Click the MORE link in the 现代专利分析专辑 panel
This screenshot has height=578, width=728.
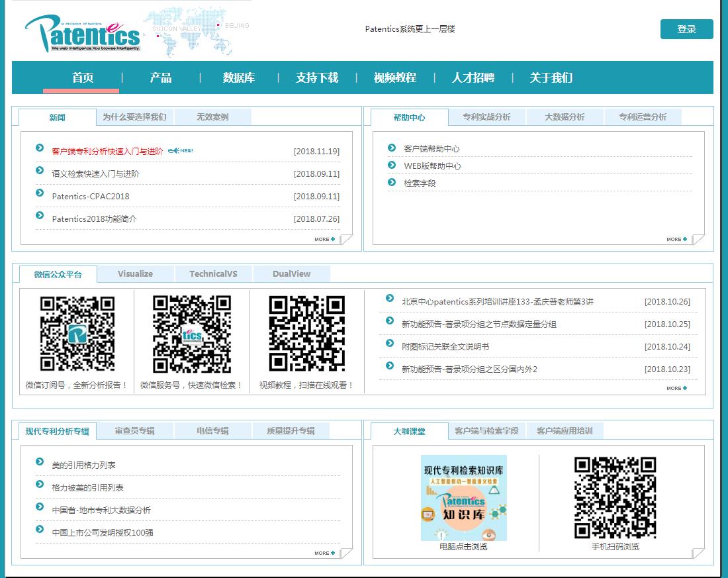click(x=324, y=553)
